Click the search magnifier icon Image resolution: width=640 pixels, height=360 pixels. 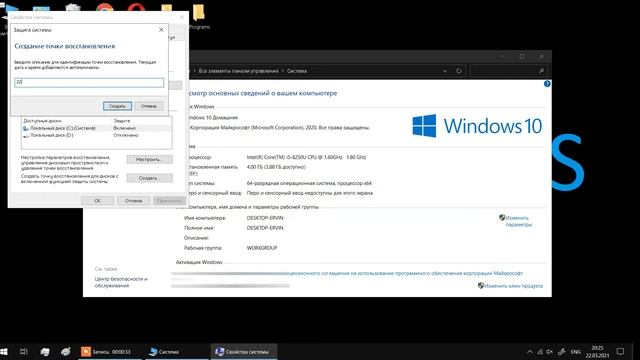541,71
